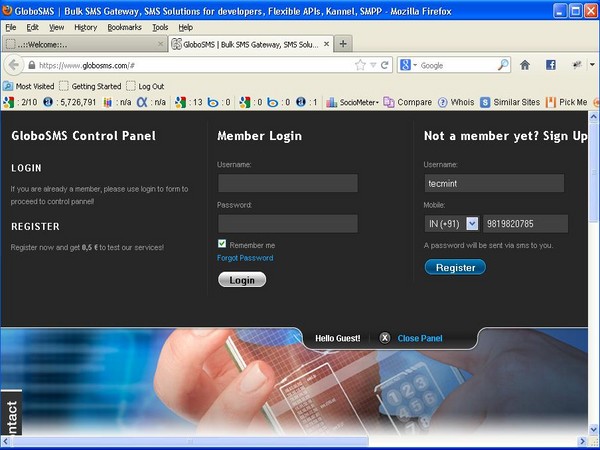Open the IN (+91) country code dropdown
The width and height of the screenshot is (600, 450).
[x=452, y=223]
